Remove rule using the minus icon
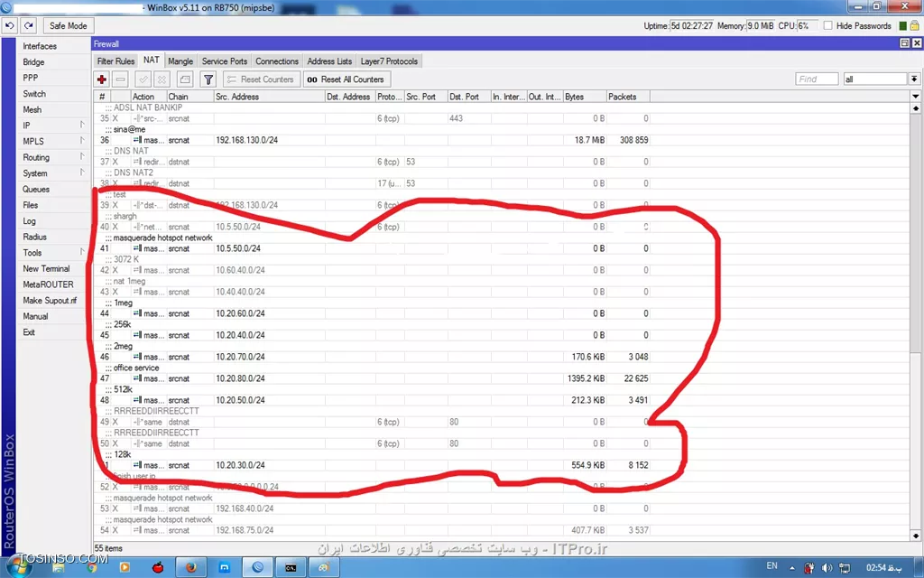 click(x=120, y=79)
